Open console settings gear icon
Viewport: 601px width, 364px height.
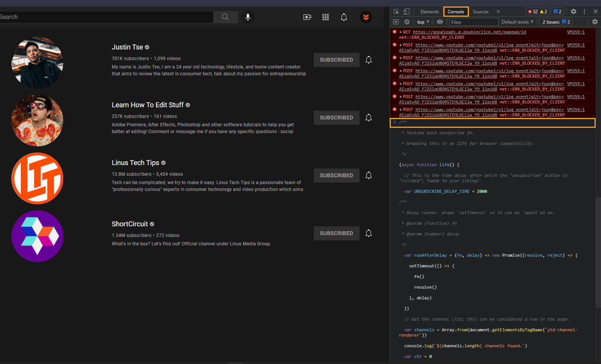(595, 22)
